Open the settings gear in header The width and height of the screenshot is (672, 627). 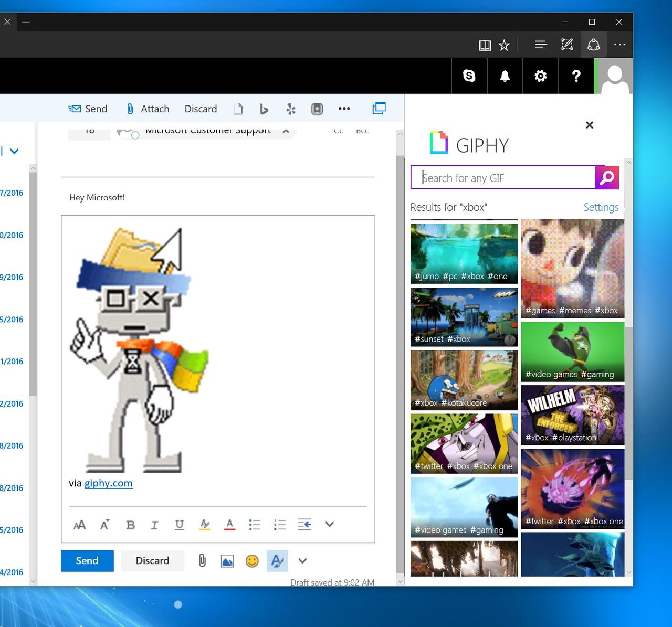point(541,76)
